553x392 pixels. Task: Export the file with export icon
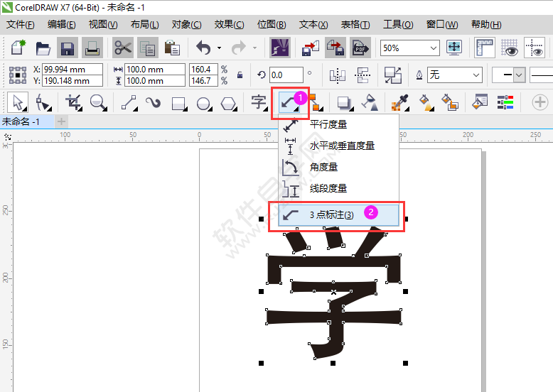(335, 48)
